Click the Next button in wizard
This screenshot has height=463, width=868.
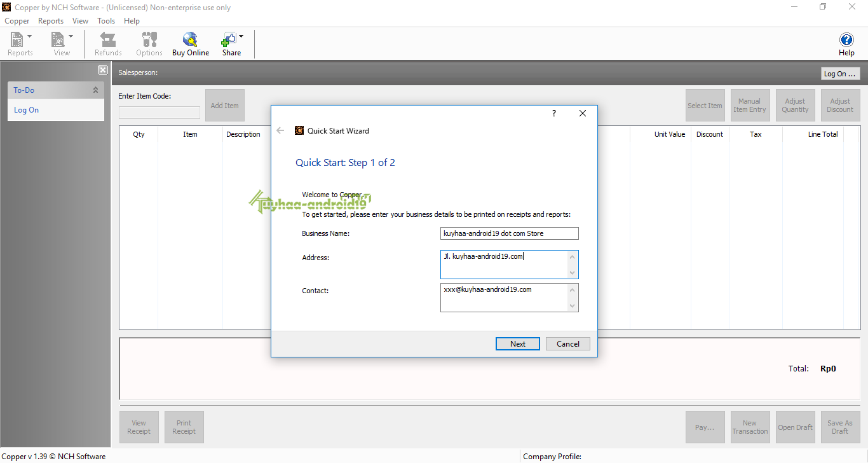click(518, 343)
